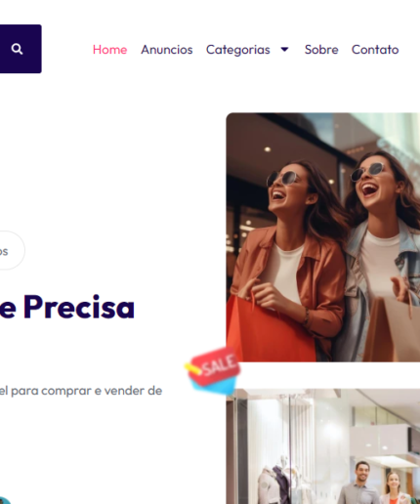Click the orange shopping bag in the photo
This screenshot has height=504, width=420.
pos(269,329)
